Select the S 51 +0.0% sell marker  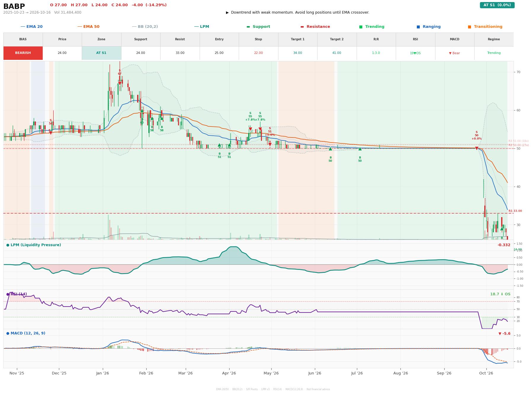[270, 144]
